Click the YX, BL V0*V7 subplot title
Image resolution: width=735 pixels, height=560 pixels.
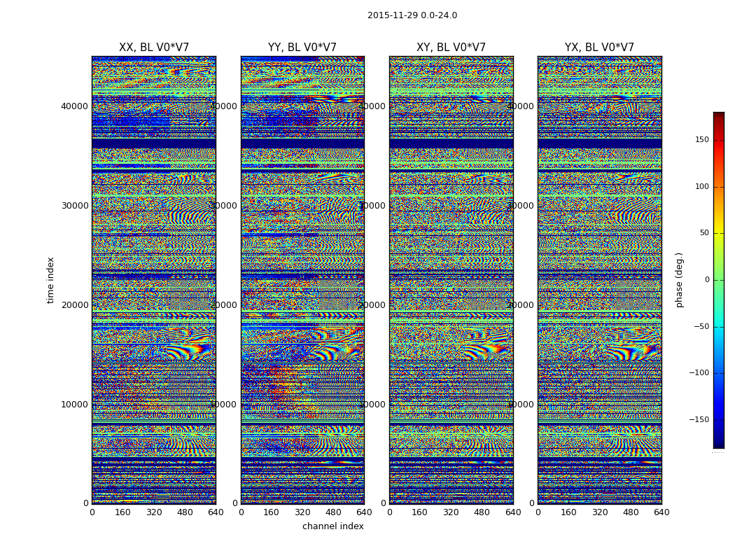pos(599,48)
